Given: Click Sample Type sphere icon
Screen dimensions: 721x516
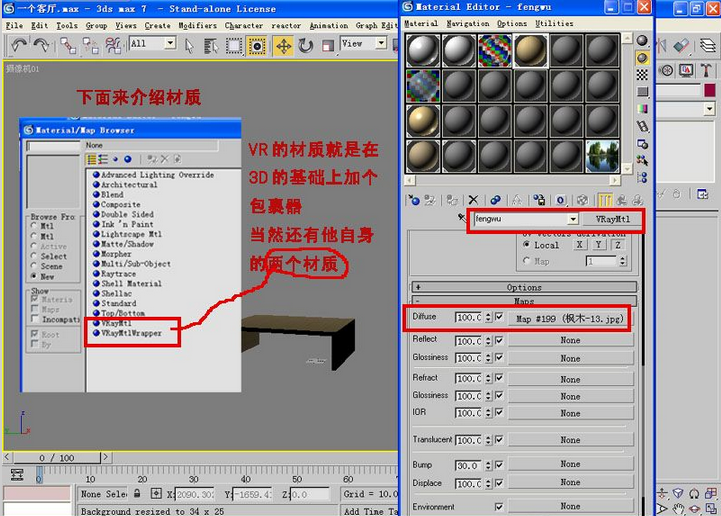Looking at the screenshot, I should [642, 41].
